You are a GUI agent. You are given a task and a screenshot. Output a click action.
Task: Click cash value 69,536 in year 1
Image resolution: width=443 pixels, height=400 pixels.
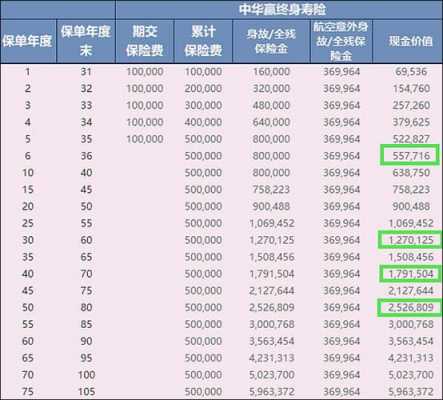coord(411,71)
